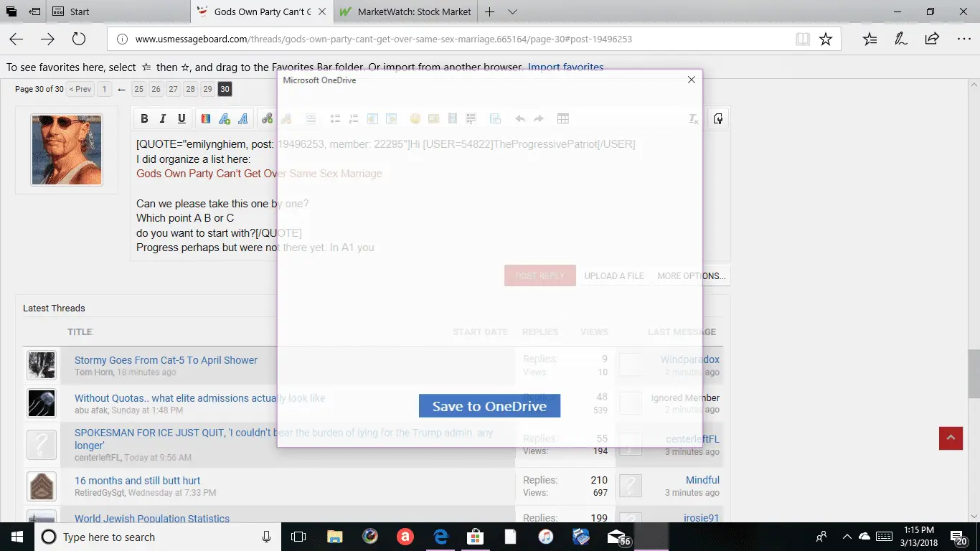Toggle underline formatting in the reply editor
980x551 pixels.
tap(182, 119)
